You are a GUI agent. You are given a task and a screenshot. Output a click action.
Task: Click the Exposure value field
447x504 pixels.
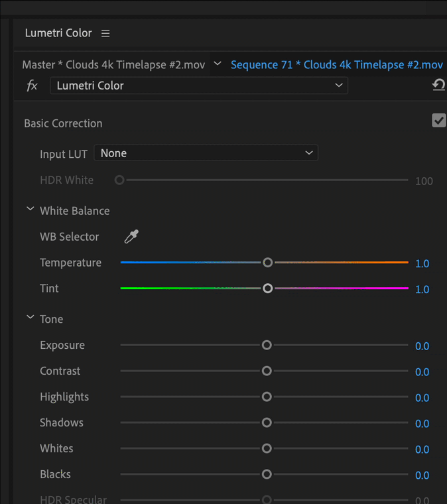tap(422, 346)
